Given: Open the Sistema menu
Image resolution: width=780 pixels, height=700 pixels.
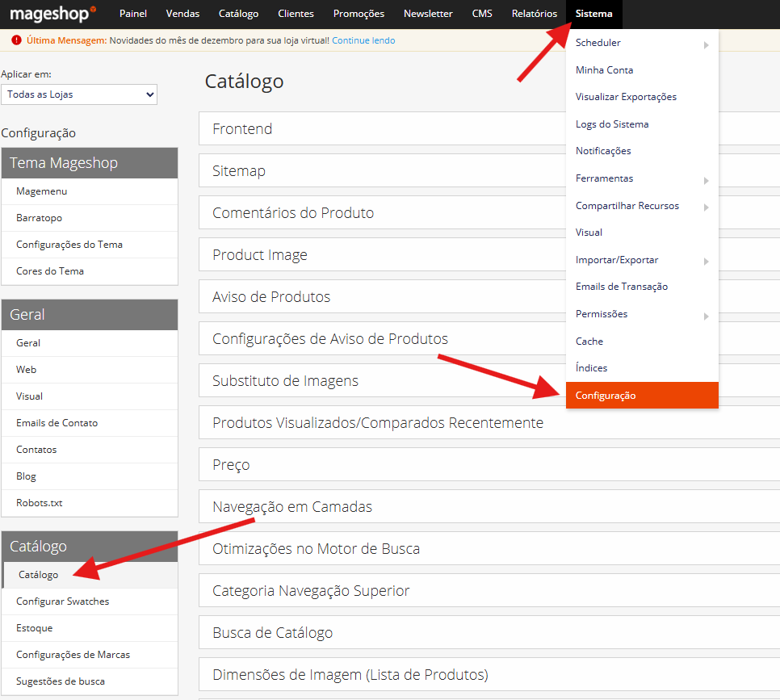Looking at the screenshot, I should [593, 14].
